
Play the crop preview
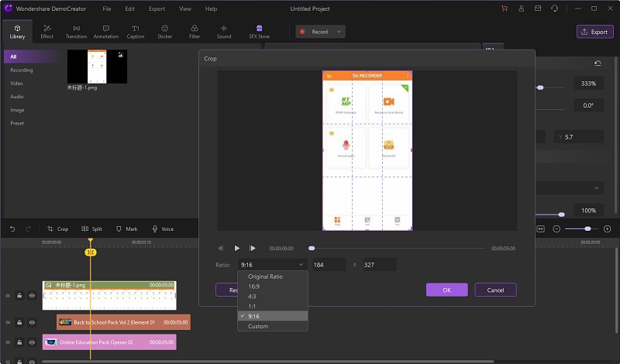(x=237, y=248)
